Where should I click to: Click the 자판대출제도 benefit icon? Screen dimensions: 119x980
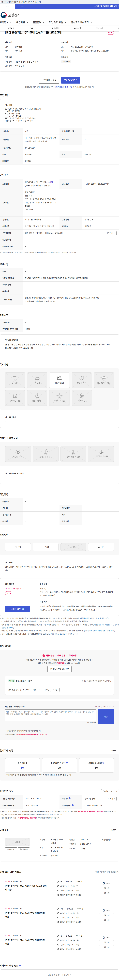point(37,398)
